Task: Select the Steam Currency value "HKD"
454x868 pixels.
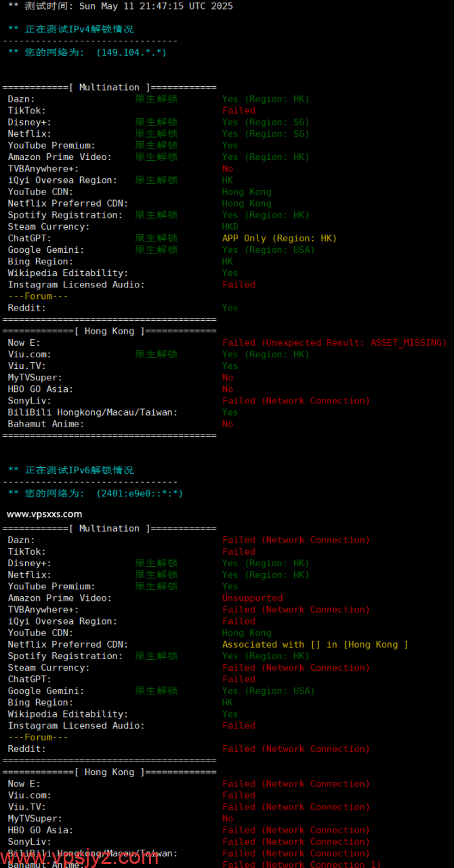Action: point(230,226)
